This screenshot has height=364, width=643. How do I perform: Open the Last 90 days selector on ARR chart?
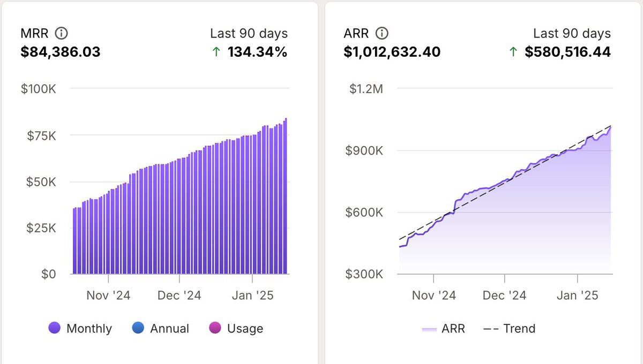tap(571, 33)
